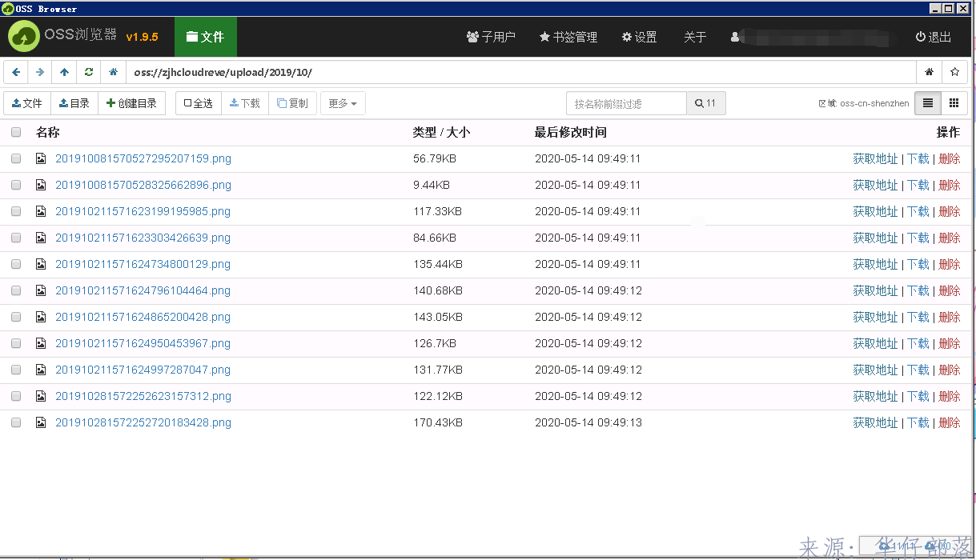
Task: Upload folder with 目录 button
Action: pyautogui.click(x=74, y=103)
